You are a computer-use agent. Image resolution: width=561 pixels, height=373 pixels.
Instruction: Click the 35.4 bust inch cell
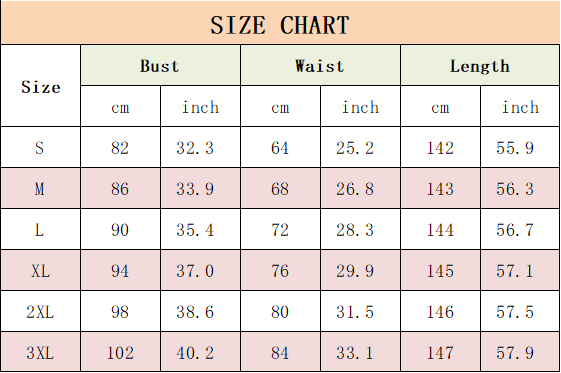[x=200, y=229]
